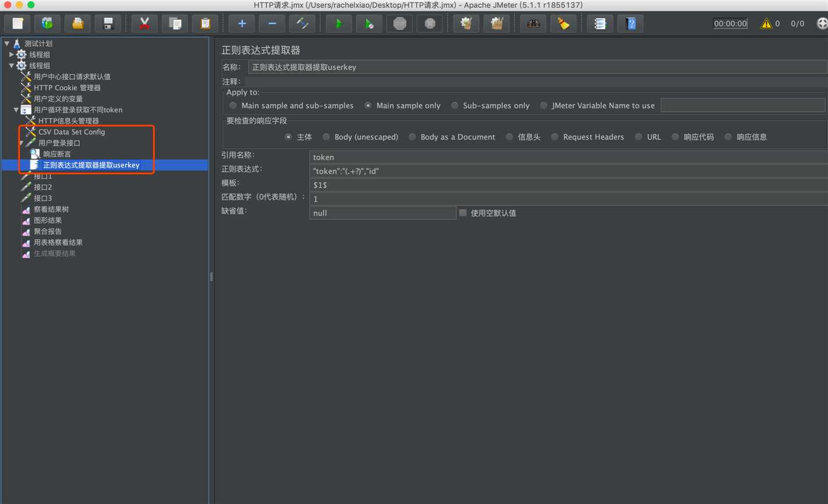This screenshot has width=828, height=504.
Task: Click the 注释 comment field
Action: (535, 81)
